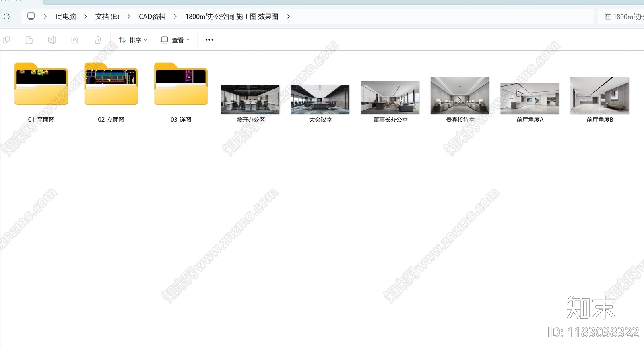Screen dimensions: 644x348
Task: Expand the chevron after the computer icon
Action: (x=45, y=17)
